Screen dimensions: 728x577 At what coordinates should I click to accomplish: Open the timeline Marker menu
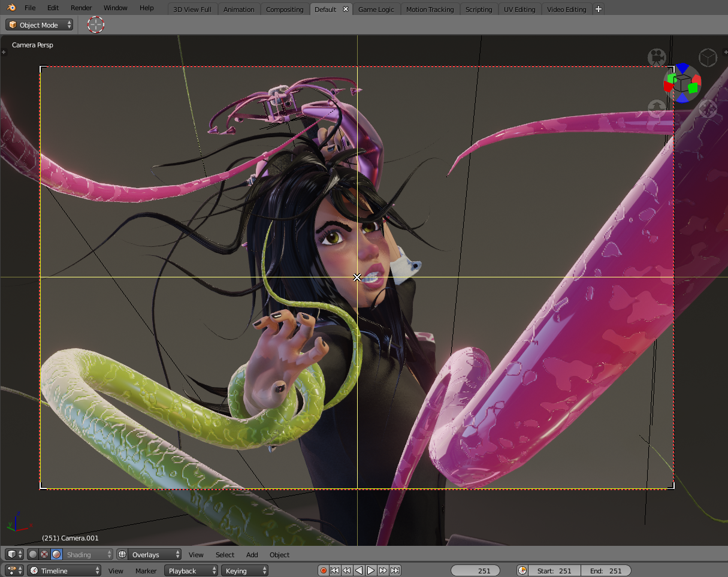tap(146, 571)
